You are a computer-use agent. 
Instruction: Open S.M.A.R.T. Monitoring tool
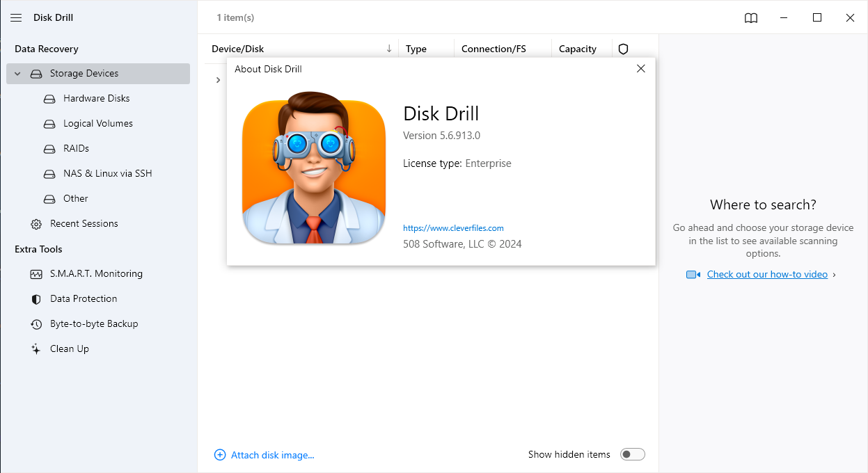[x=96, y=274]
